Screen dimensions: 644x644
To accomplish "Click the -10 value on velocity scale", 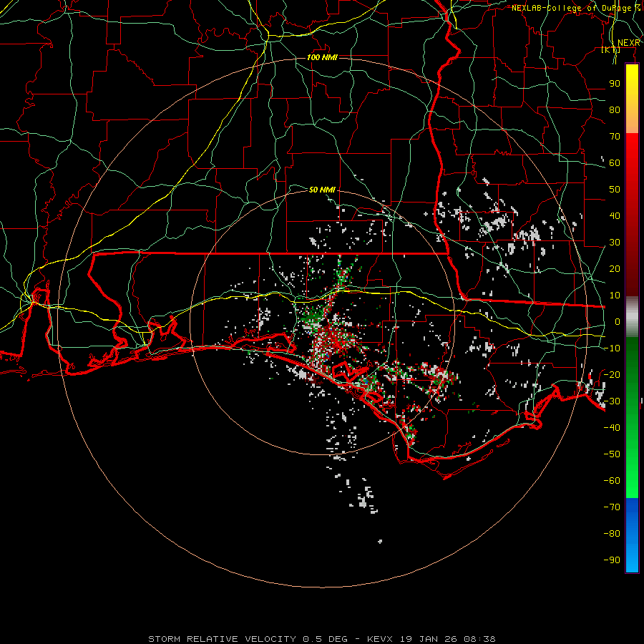I will [612, 348].
